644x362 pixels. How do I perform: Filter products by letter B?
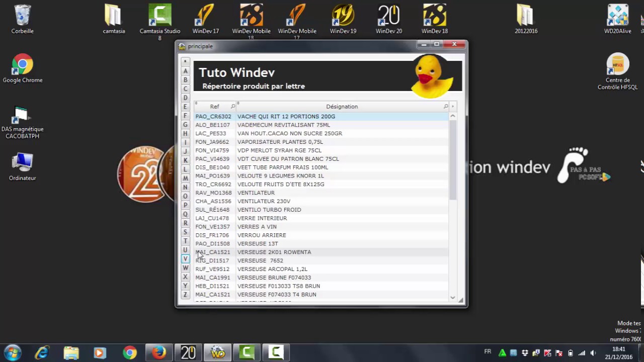185,80
